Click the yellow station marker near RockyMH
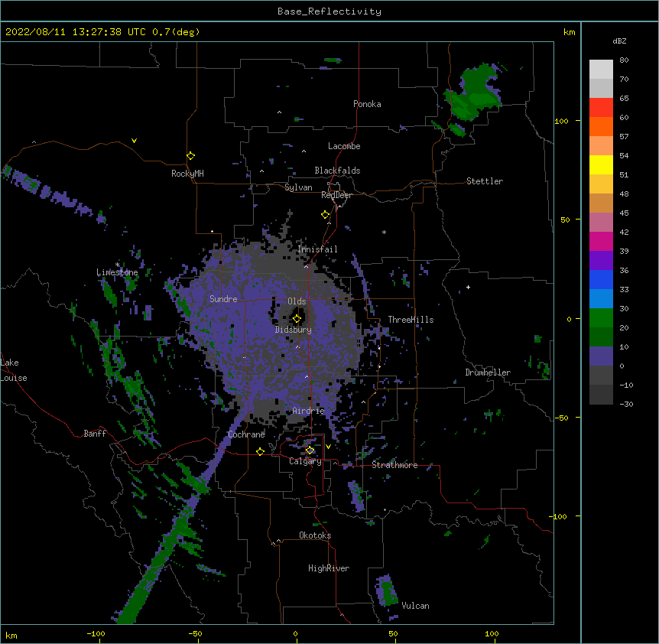This screenshot has height=644, width=659. coord(190,155)
